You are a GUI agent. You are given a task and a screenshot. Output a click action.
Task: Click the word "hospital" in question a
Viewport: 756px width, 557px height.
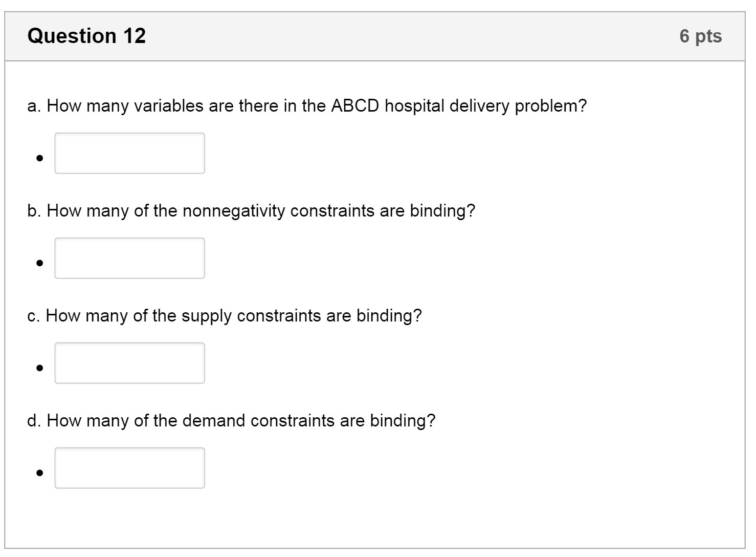(415, 106)
